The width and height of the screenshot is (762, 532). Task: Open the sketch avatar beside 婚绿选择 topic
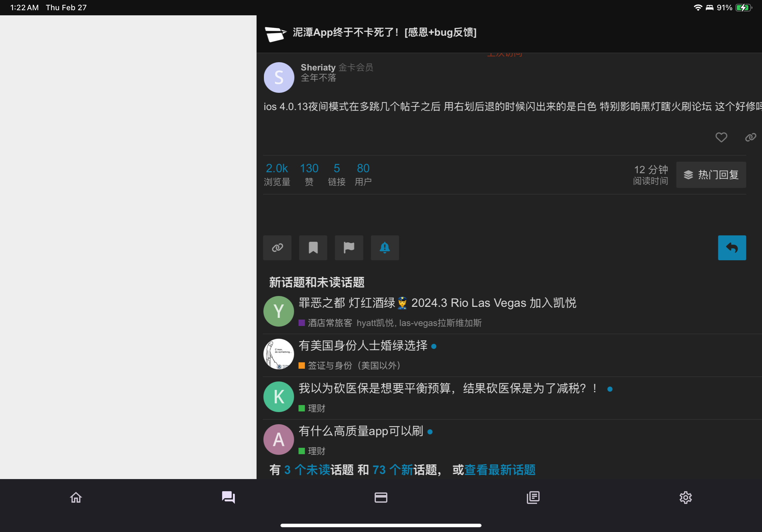coord(279,354)
